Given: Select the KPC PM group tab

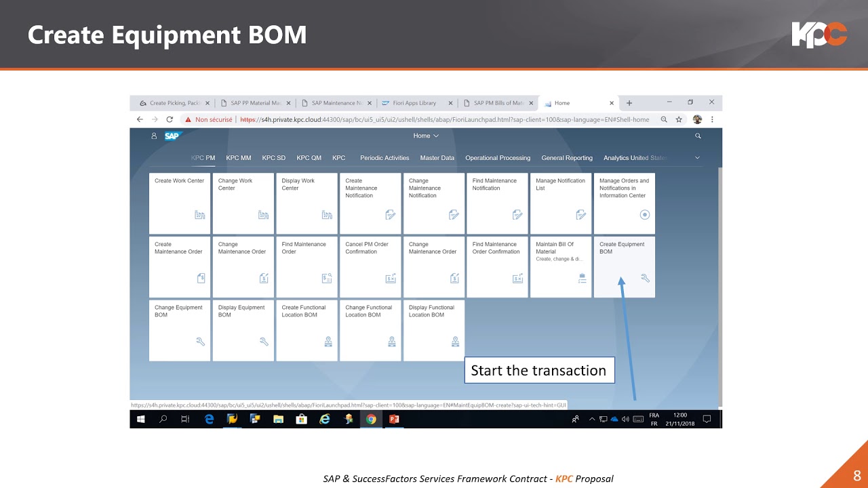Looking at the screenshot, I should 203,158.
